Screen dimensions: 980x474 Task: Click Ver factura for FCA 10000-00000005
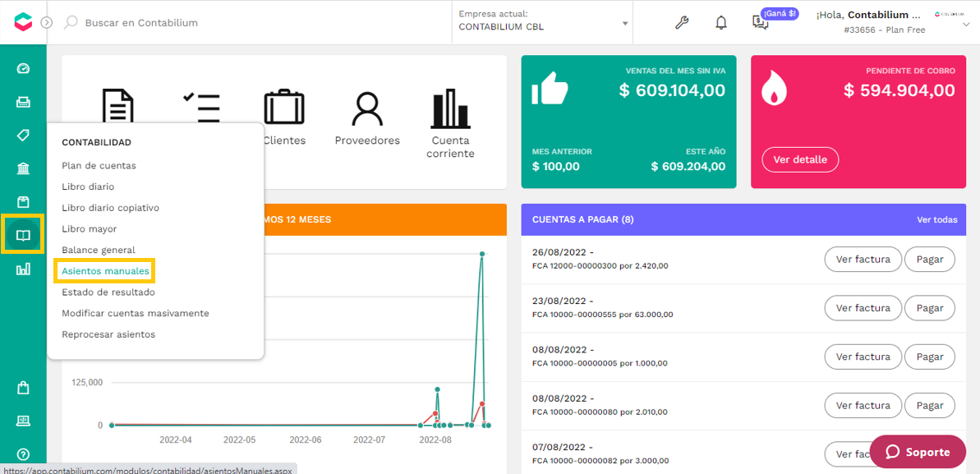point(863,357)
